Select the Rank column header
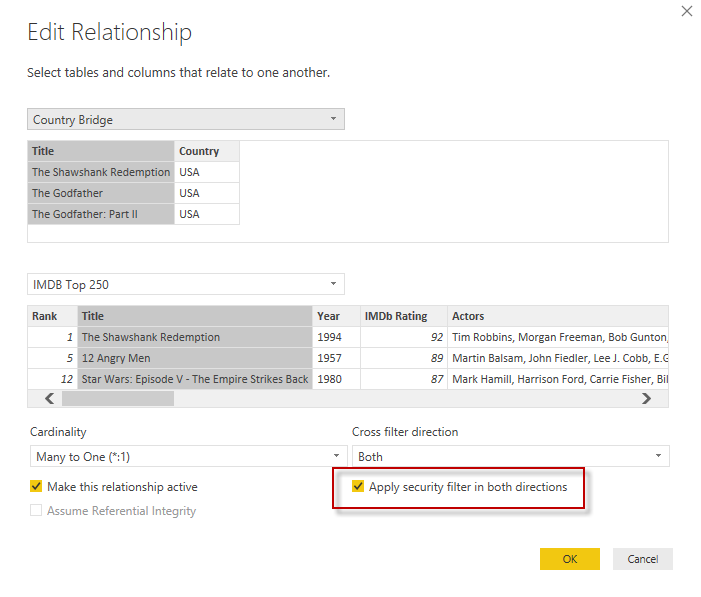The width and height of the screenshot is (701, 597). point(53,316)
